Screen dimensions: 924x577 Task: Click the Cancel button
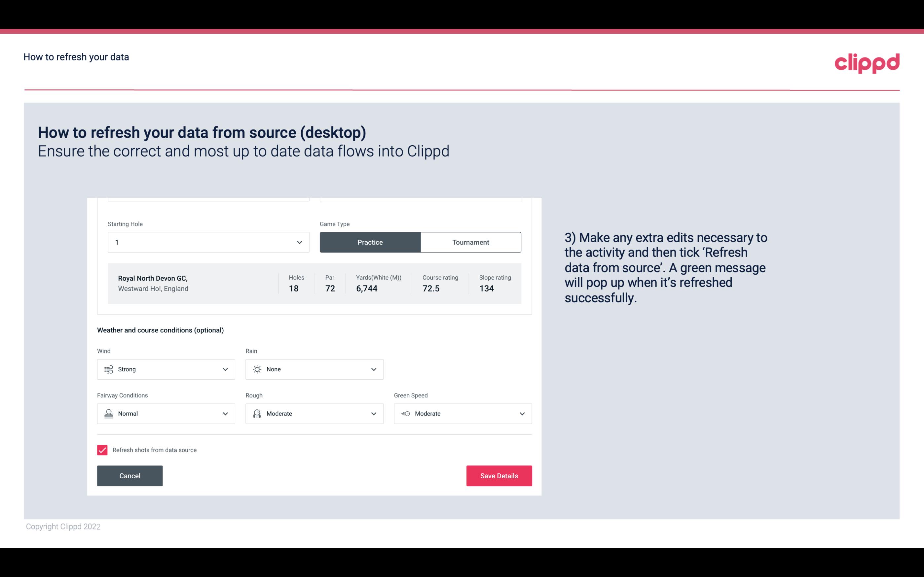130,475
